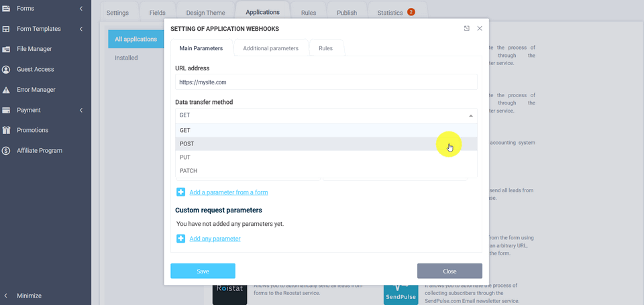
Task: Open Error Manager from the sidebar
Action: pyautogui.click(x=36, y=90)
